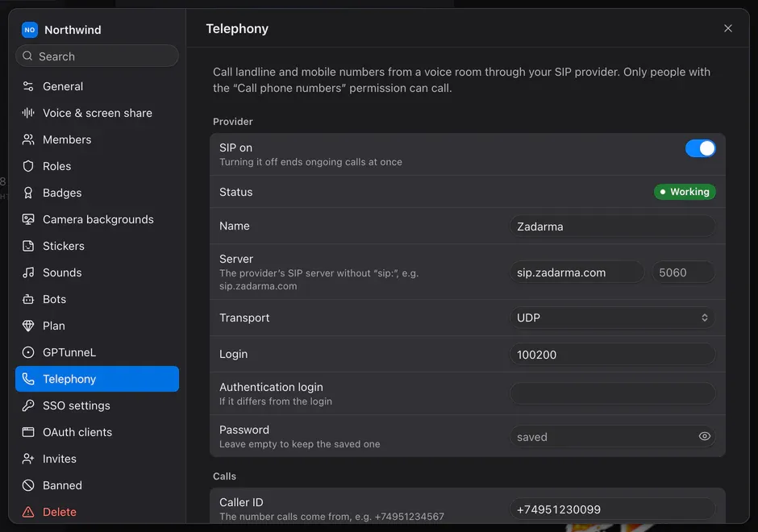Click the SSO settings key icon
Screen dimensions: 758x532
[x=28, y=405]
